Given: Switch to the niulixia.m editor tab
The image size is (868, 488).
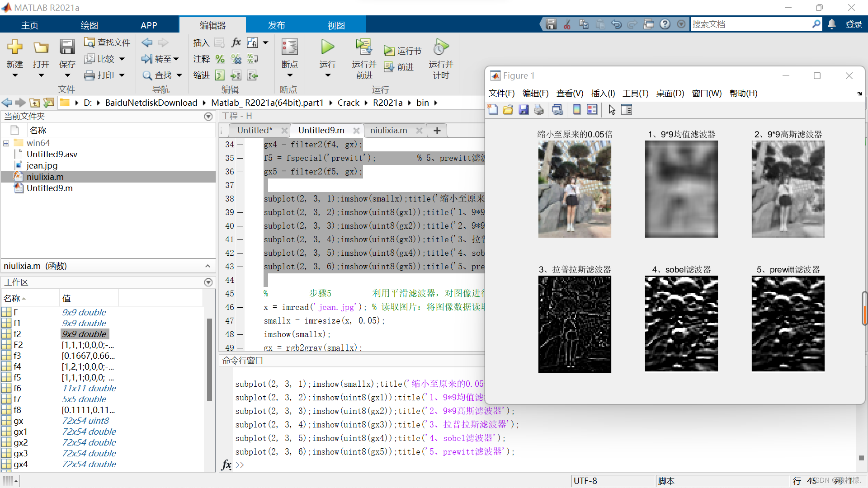Looking at the screenshot, I should [388, 131].
